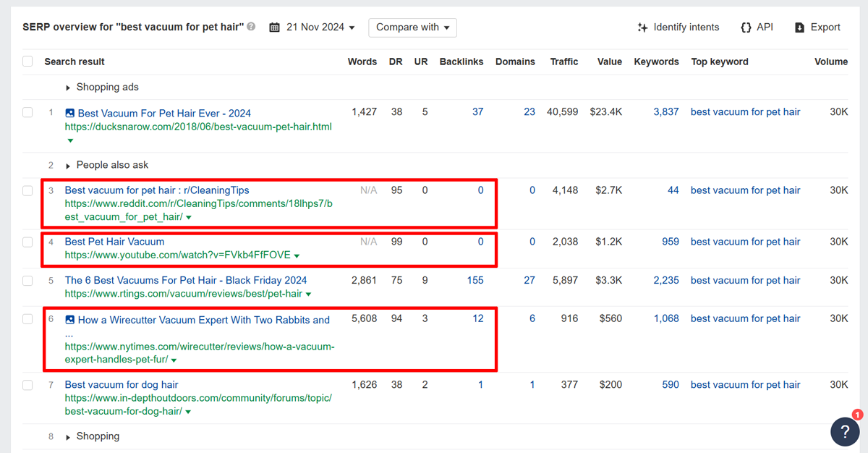Screen dimensions: 868x453
Task: Click the Keywords column header
Action: tap(657, 62)
